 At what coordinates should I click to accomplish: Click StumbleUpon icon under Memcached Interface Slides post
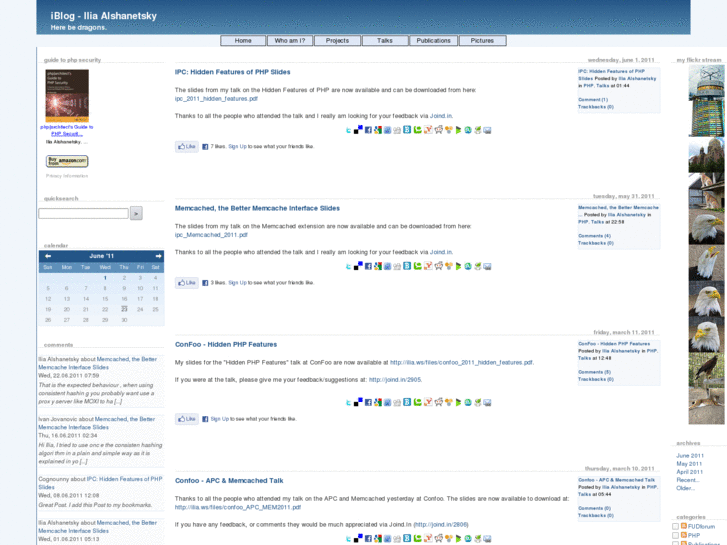[468, 266]
